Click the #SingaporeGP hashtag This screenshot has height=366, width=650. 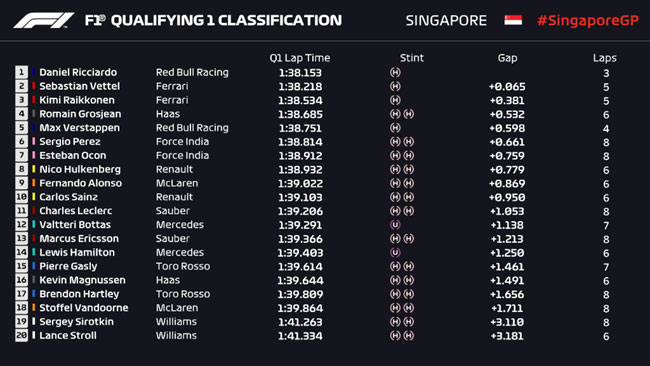587,21
